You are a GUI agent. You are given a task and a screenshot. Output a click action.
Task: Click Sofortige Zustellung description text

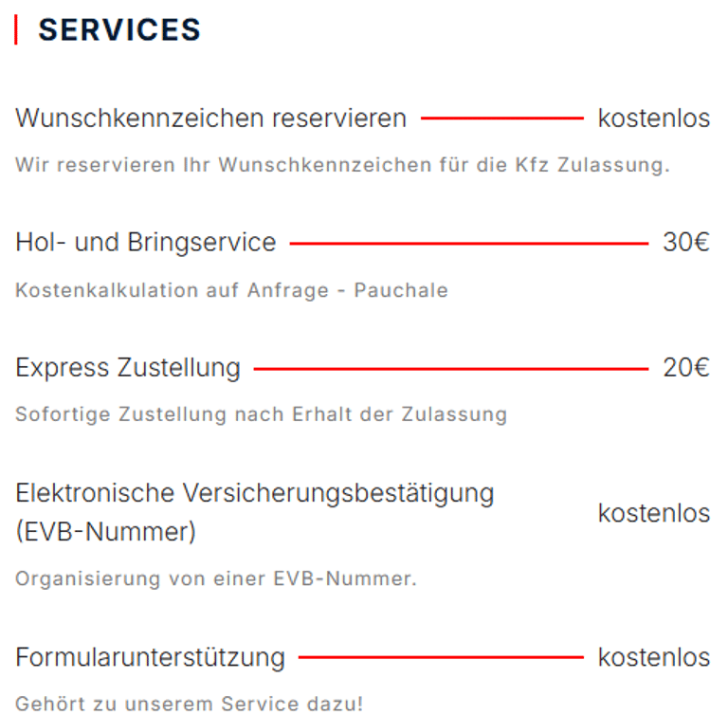pos(261,414)
